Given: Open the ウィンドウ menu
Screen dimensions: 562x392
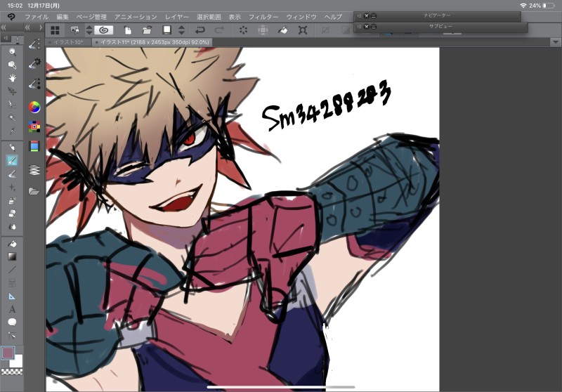Looking at the screenshot, I should coord(301,17).
